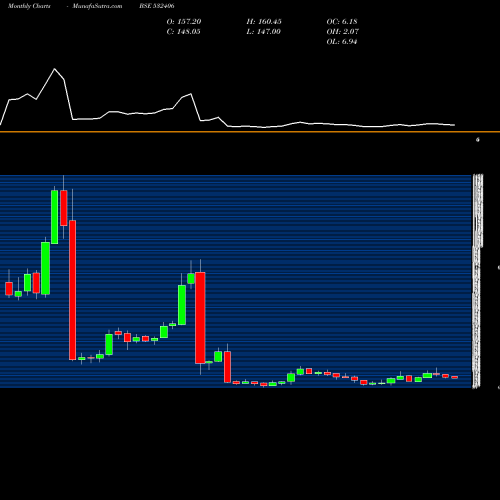The width and height of the screenshot is (500, 500).
Task: Click the tallest red candlestick after the first peak
Action: [x=72, y=290]
